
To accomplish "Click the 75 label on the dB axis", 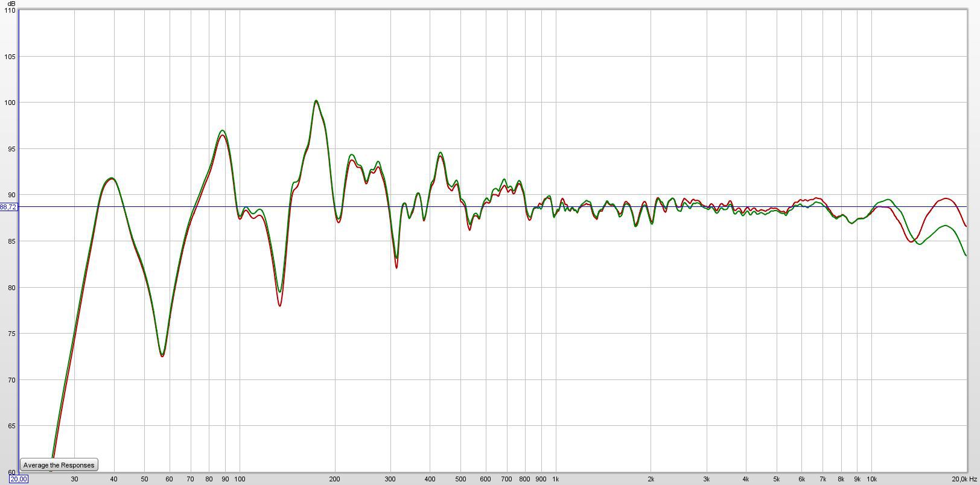I will click(11, 334).
